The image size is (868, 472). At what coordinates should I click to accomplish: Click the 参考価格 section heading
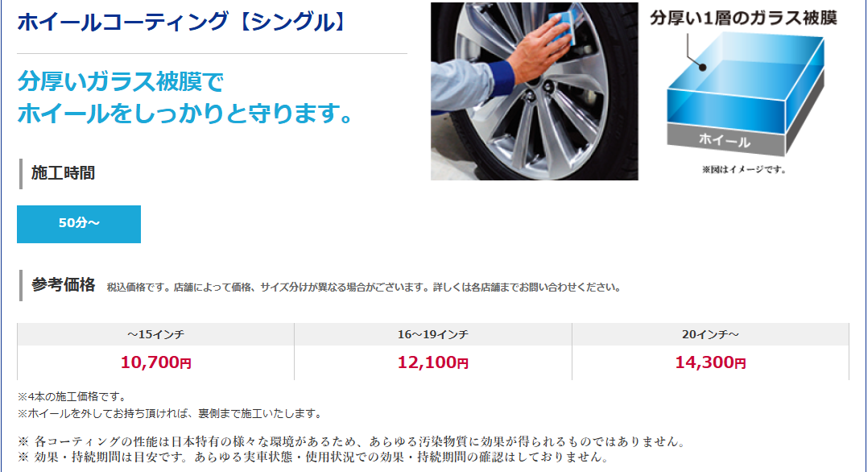(x=63, y=285)
